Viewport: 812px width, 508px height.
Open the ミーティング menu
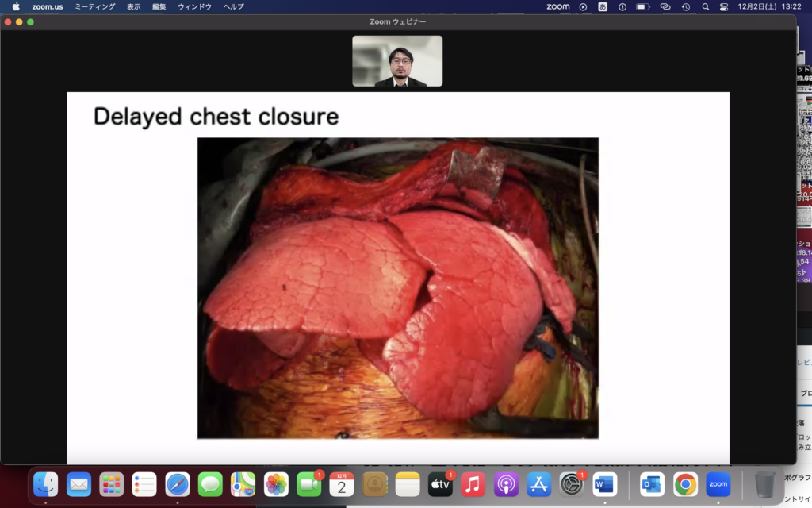pos(94,6)
